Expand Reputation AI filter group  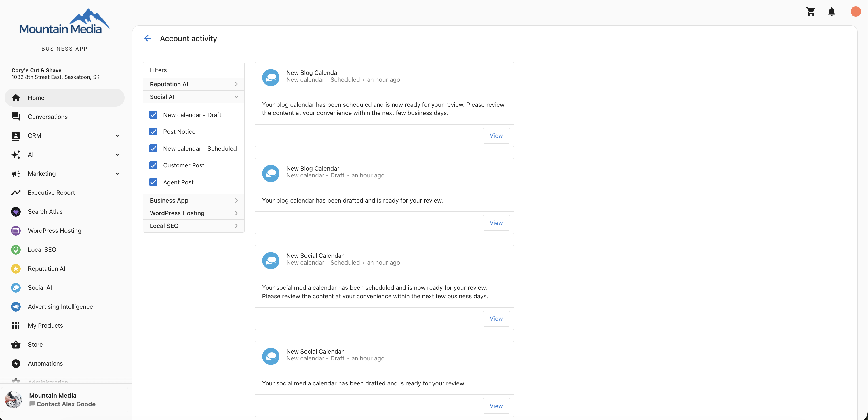(x=194, y=84)
